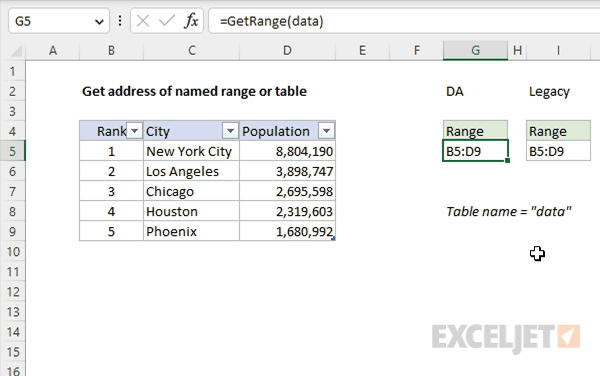Screen dimensions: 600x376
Task: Select the row 14 header
Action: (13, 332)
